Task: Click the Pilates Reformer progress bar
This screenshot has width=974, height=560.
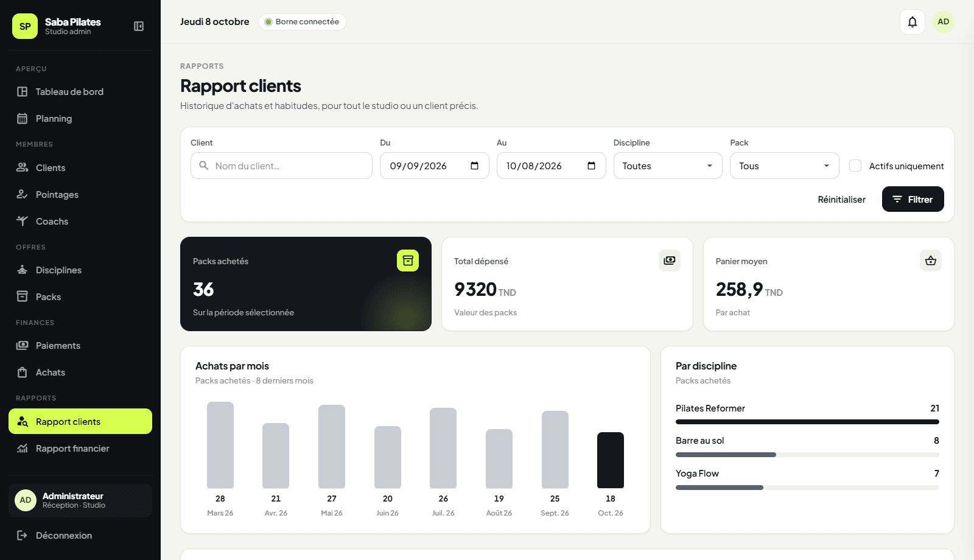Action: coord(807,422)
